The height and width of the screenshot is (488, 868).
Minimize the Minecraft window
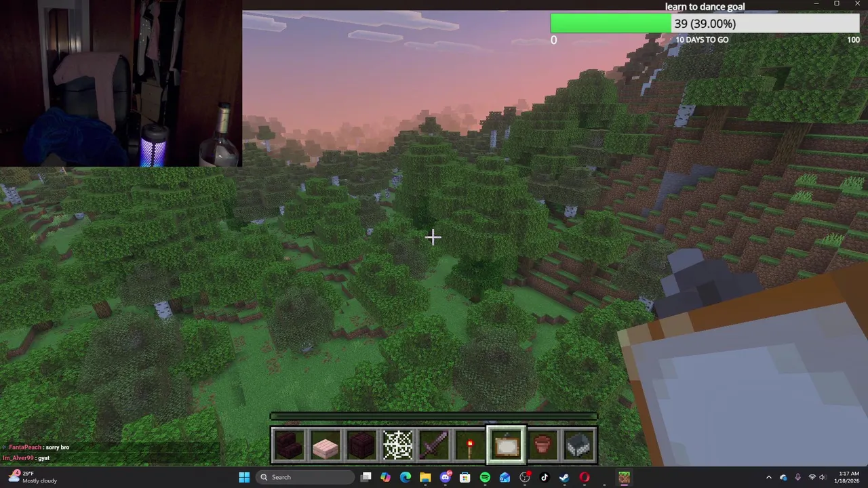pos(816,4)
